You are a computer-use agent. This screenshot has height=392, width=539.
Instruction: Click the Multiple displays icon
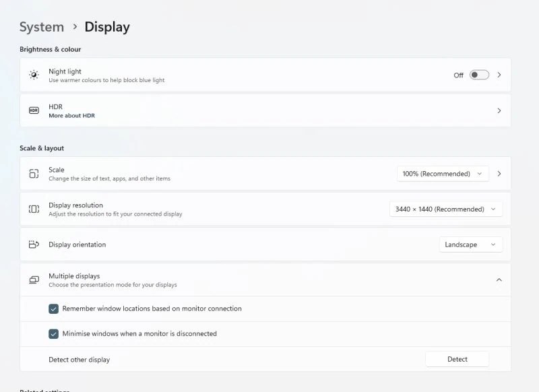coord(34,280)
